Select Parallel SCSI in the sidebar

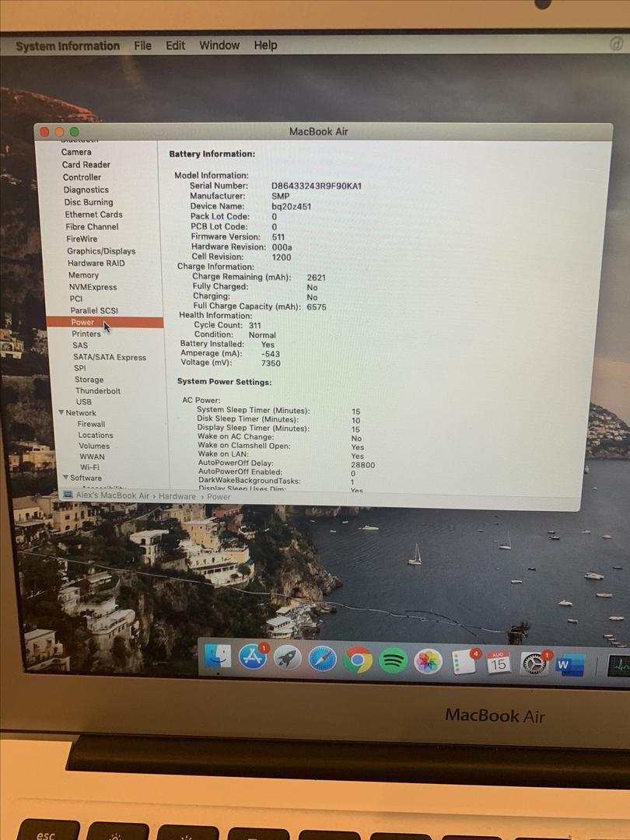94,310
